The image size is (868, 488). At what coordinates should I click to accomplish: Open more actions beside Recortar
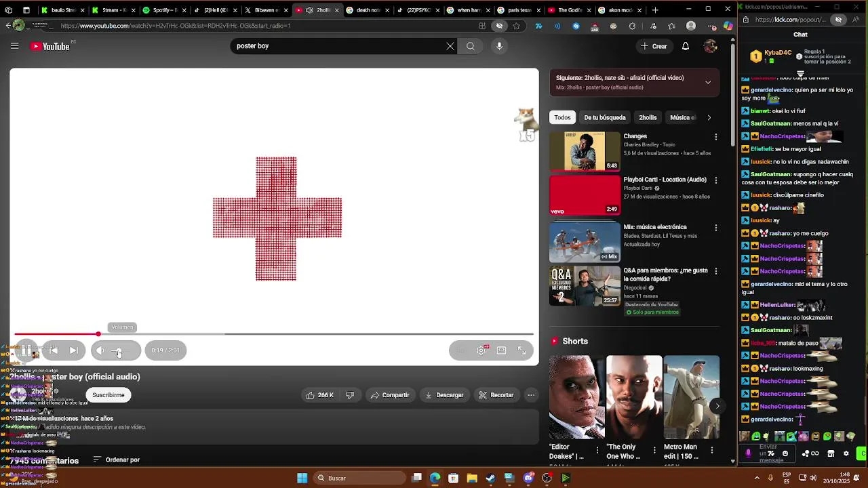click(x=531, y=395)
